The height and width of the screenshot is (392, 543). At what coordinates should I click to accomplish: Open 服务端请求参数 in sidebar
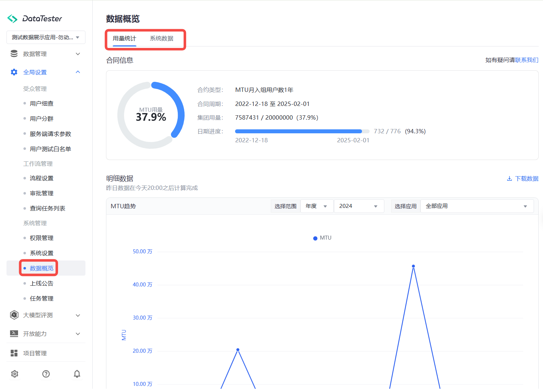(50, 134)
